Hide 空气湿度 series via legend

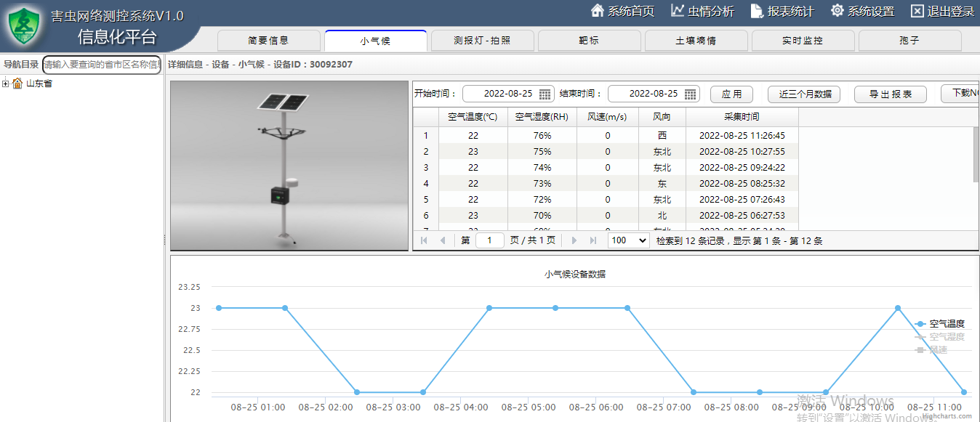(946, 336)
